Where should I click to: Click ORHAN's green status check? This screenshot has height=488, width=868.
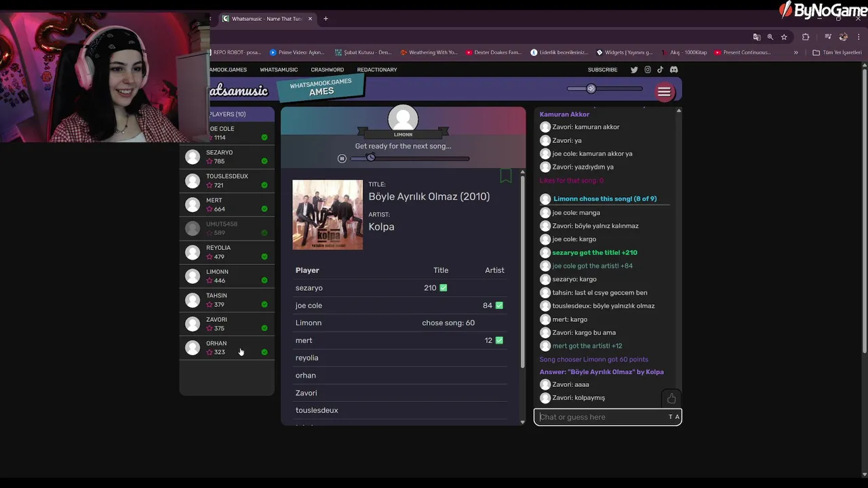pos(264,352)
